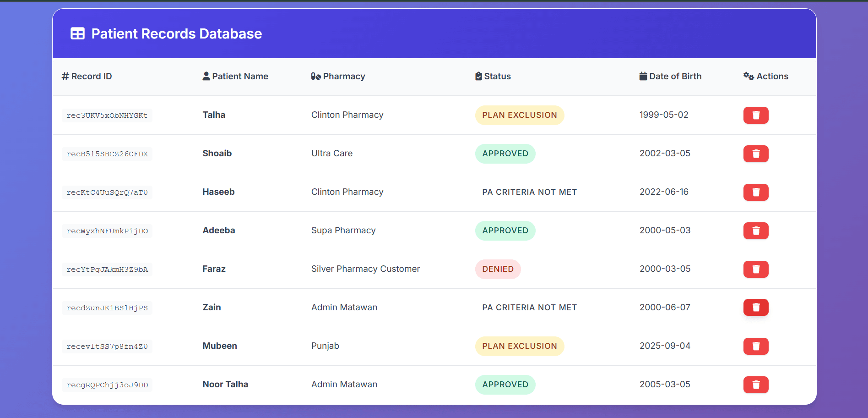
Task: Click the Actions column header text
Action: 772,76
